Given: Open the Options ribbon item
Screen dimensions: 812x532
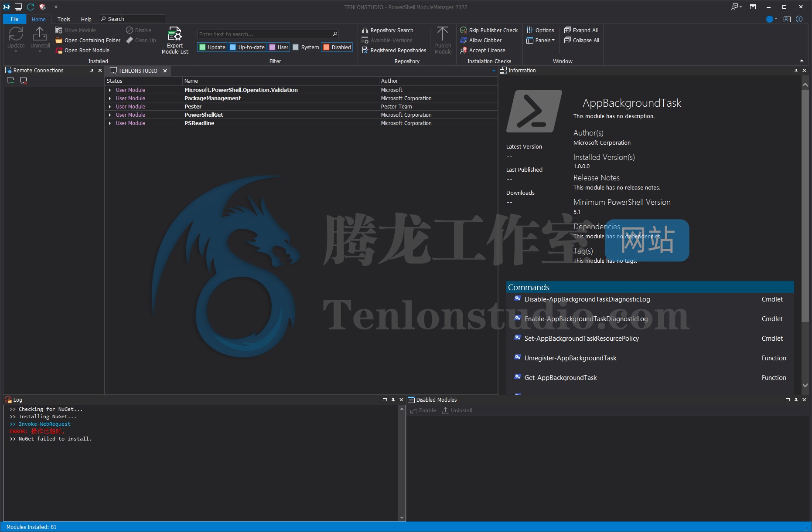Looking at the screenshot, I should (x=540, y=30).
